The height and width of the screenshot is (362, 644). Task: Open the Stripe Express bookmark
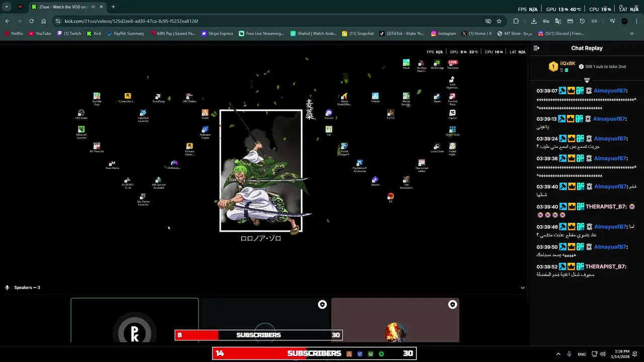point(217,34)
